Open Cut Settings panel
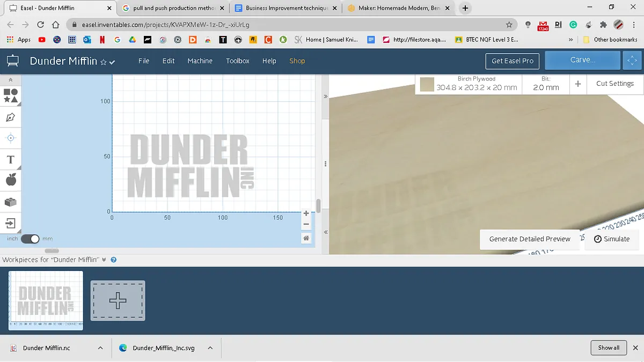Image resolution: width=644 pixels, height=362 pixels. tap(615, 84)
